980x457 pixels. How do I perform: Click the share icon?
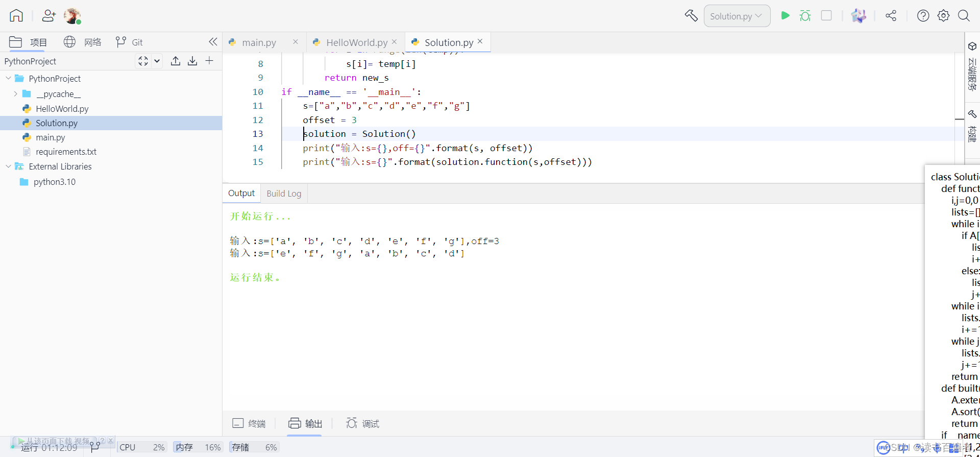click(x=891, y=16)
